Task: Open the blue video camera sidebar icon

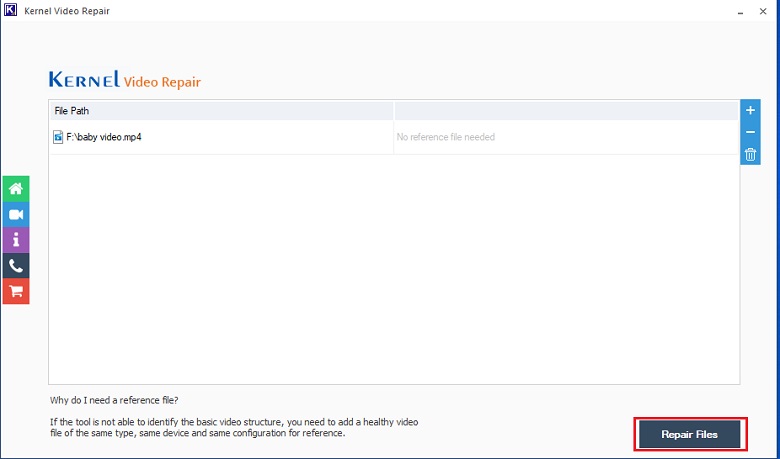Action: coord(16,215)
